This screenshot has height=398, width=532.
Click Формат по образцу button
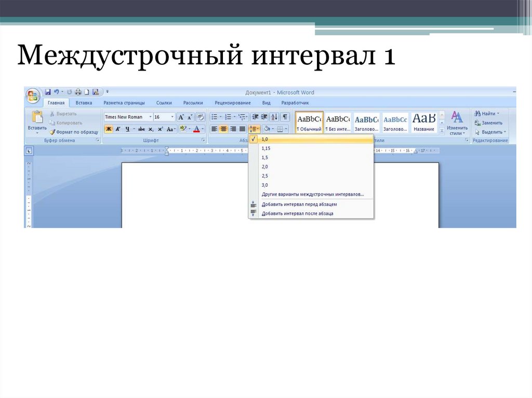74,132
